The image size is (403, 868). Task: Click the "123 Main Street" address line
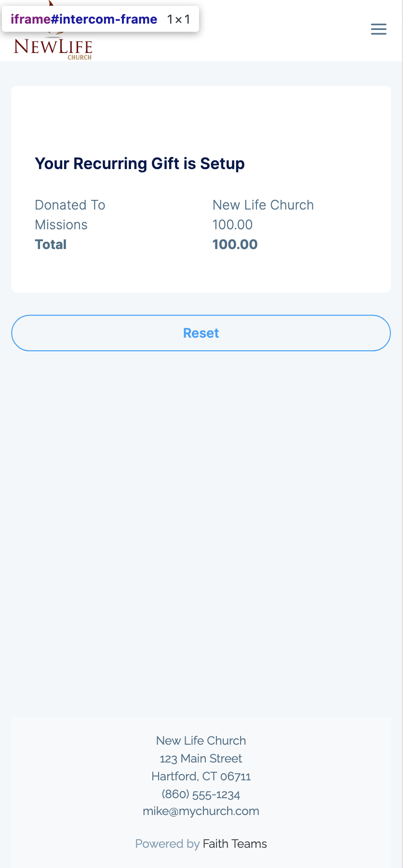point(201,758)
